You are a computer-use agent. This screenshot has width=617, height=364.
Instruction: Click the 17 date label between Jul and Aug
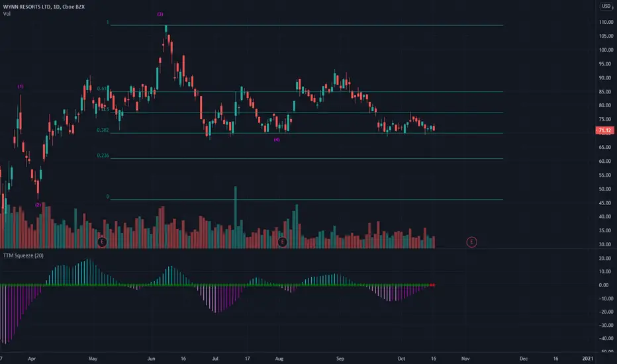[247, 359]
